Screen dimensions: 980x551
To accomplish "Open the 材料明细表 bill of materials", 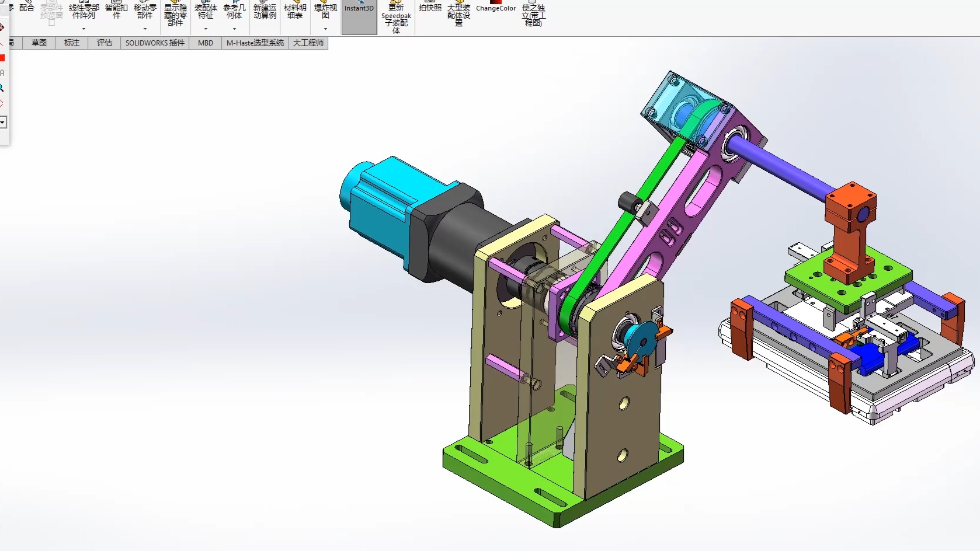I will [x=295, y=11].
